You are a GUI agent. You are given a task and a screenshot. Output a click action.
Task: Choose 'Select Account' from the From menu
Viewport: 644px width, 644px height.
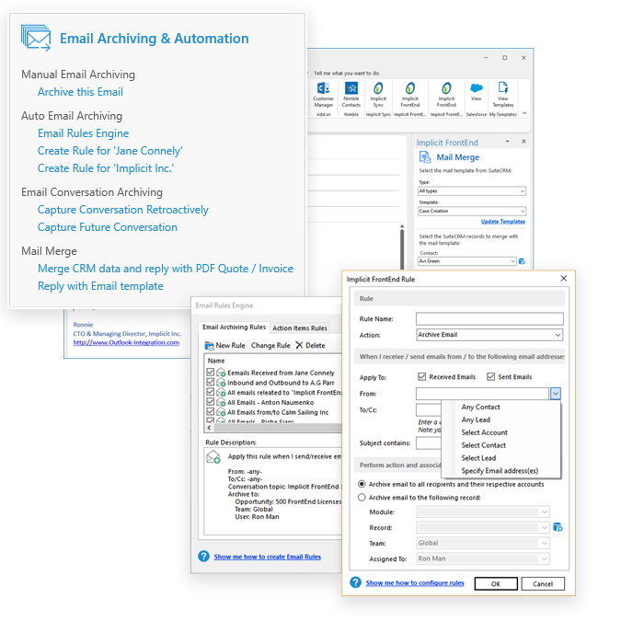(484, 432)
